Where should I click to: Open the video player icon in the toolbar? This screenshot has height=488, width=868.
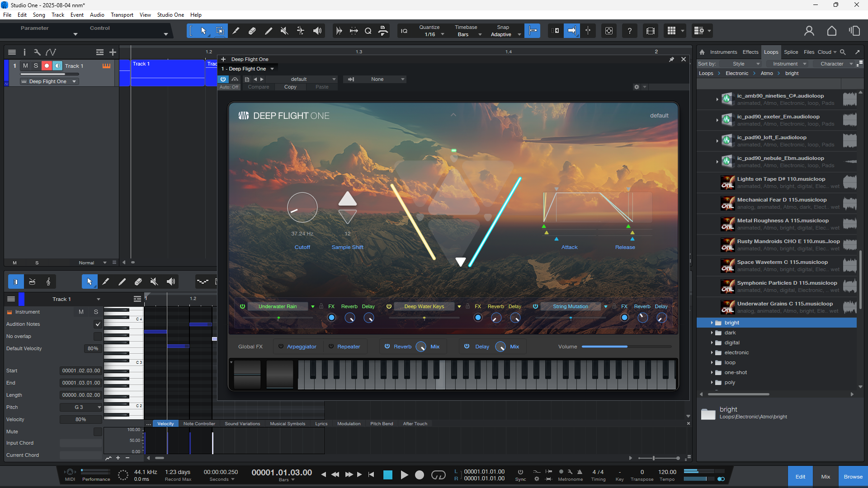pos(651,31)
